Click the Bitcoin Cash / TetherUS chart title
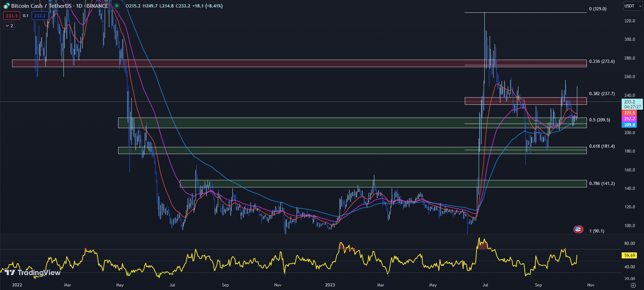 (60, 6)
